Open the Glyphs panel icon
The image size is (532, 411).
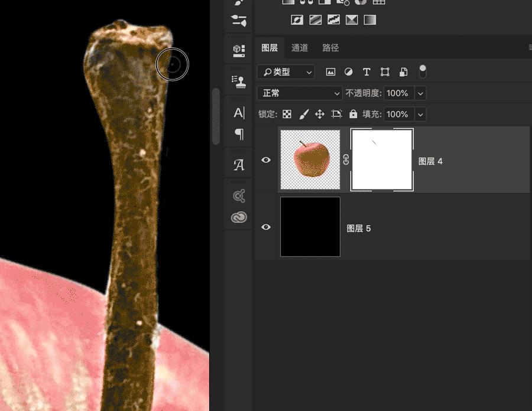(x=239, y=165)
